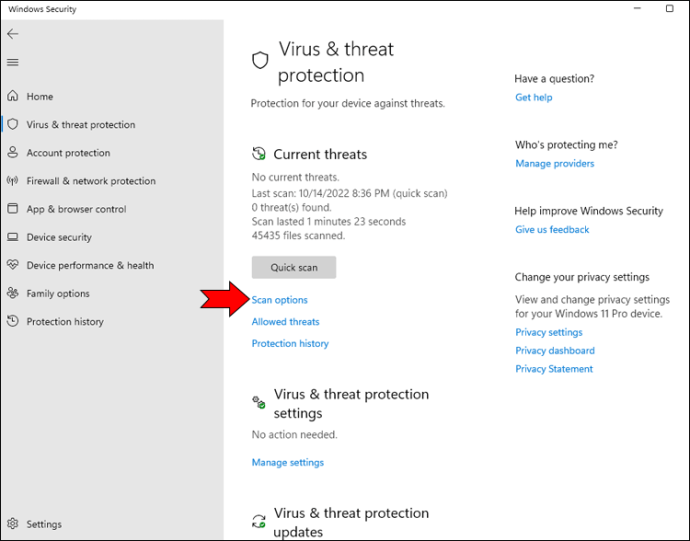Click the Manage providers link
The height and width of the screenshot is (541, 690).
point(554,163)
